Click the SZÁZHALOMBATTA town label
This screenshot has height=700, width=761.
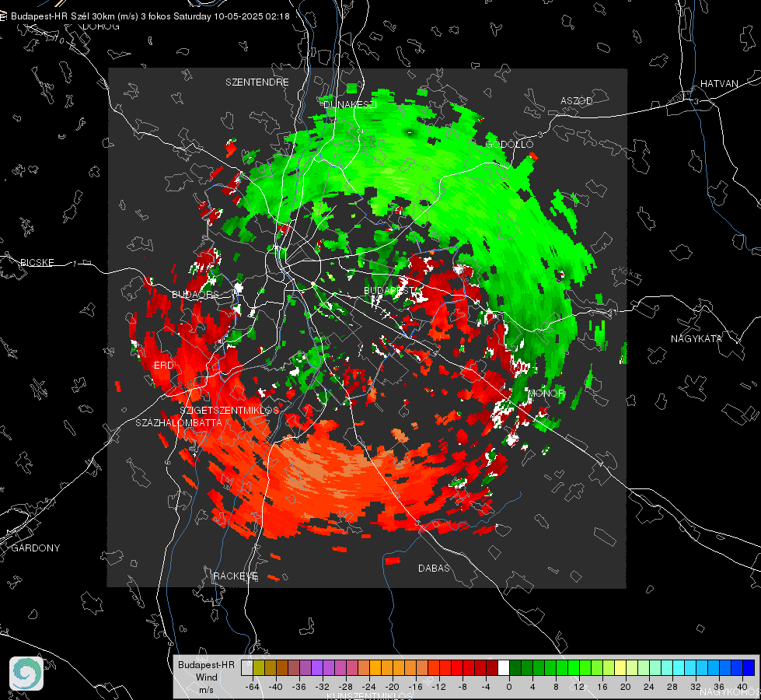179,423
